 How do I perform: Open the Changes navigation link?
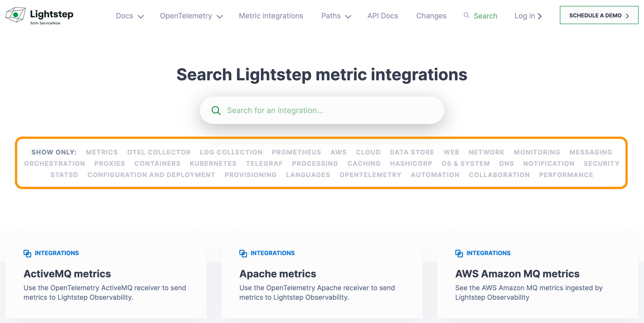pyautogui.click(x=431, y=16)
